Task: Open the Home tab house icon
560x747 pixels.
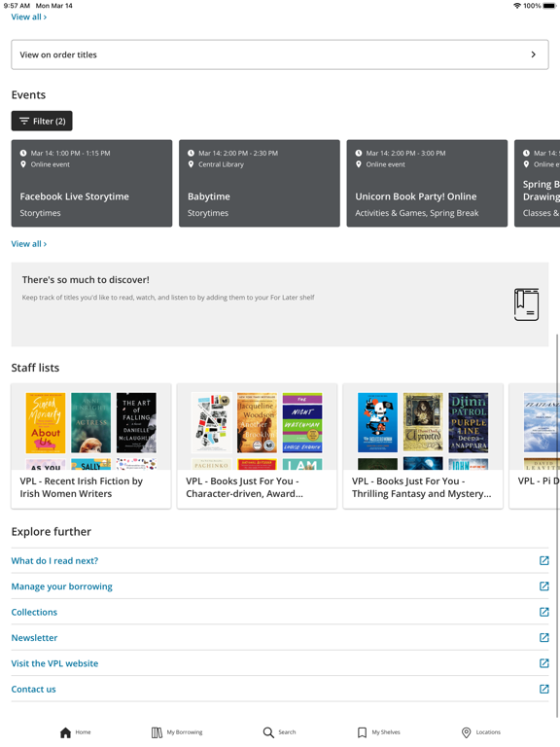Action: [65, 732]
